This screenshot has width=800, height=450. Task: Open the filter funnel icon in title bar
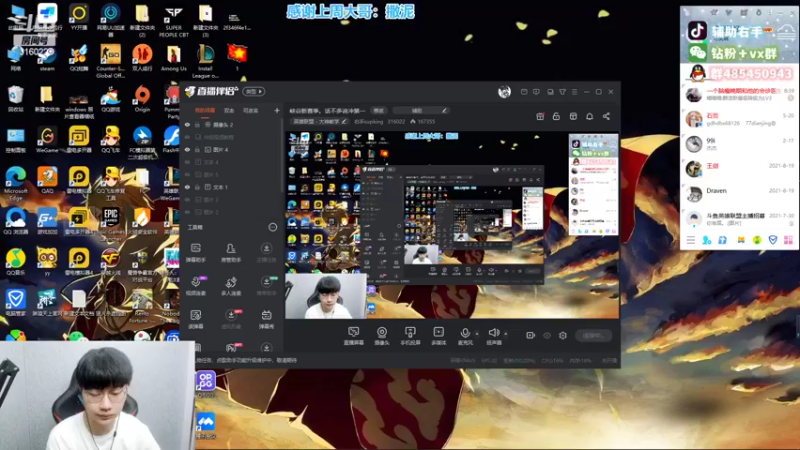pyautogui.click(x=562, y=92)
